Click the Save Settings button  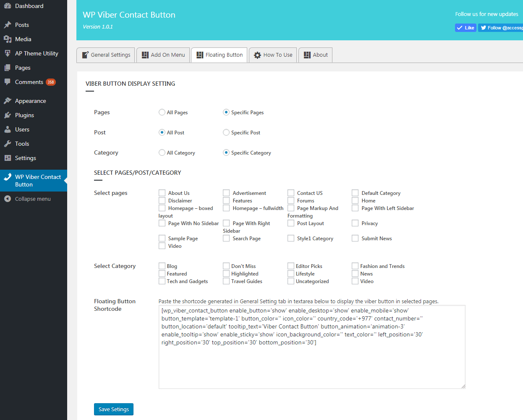pos(114,409)
